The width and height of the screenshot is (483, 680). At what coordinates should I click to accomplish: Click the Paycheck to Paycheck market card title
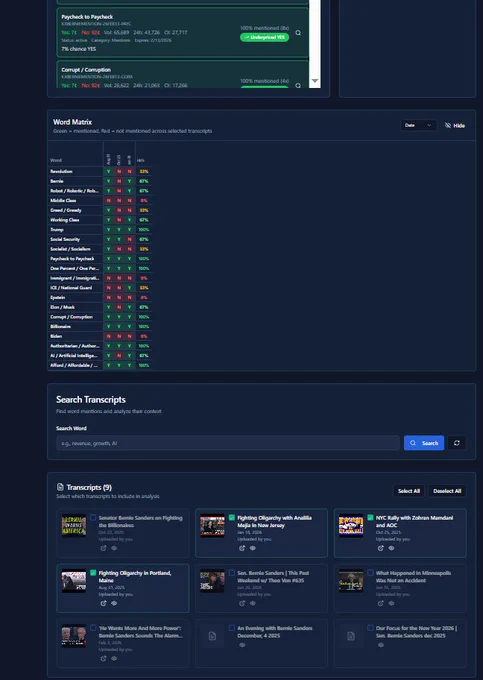click(x=87, y=17)
